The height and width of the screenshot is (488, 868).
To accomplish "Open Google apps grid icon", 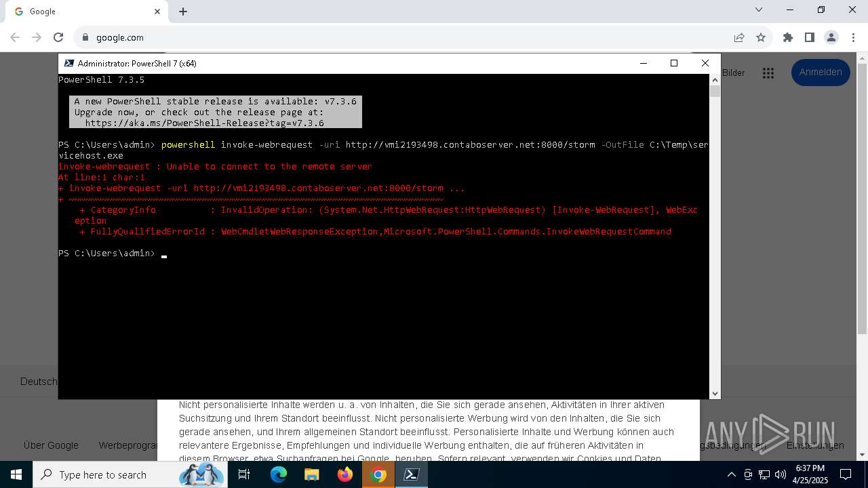I will point(768,73).
